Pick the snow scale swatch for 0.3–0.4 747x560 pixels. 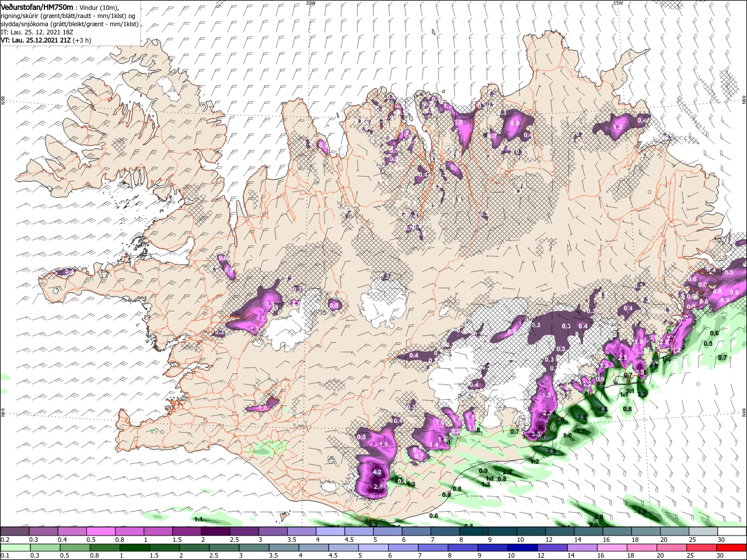point(43,532)
